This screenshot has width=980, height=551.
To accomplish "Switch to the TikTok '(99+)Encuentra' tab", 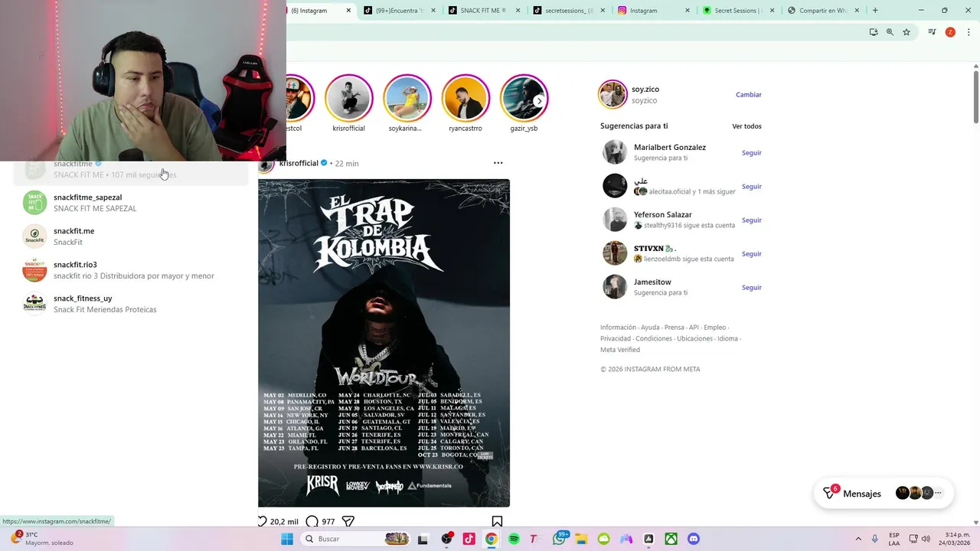I will (399, 10).
